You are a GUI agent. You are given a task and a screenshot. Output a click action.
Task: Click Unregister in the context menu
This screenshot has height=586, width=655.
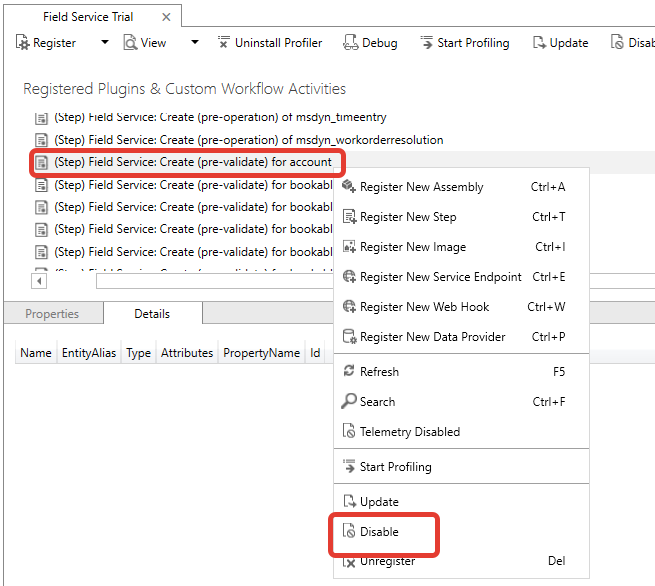click(x=461, y=561)
